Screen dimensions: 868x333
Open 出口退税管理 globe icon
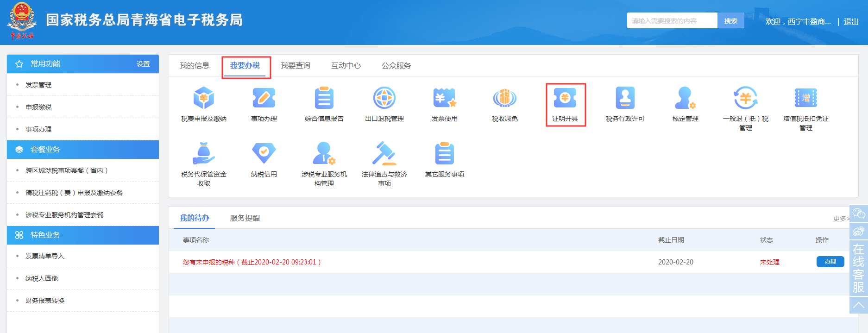(384, 98)
